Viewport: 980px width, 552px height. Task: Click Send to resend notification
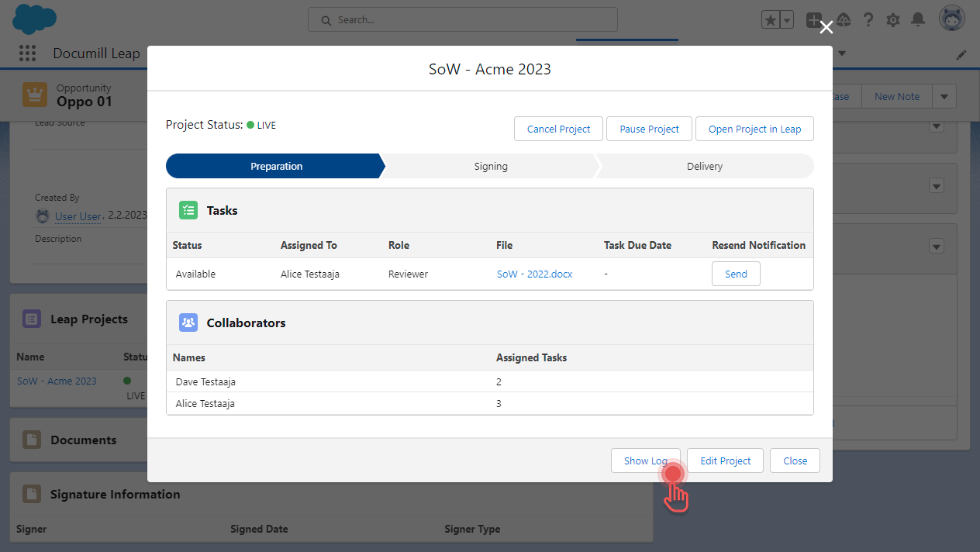click(x=736, y=274)
